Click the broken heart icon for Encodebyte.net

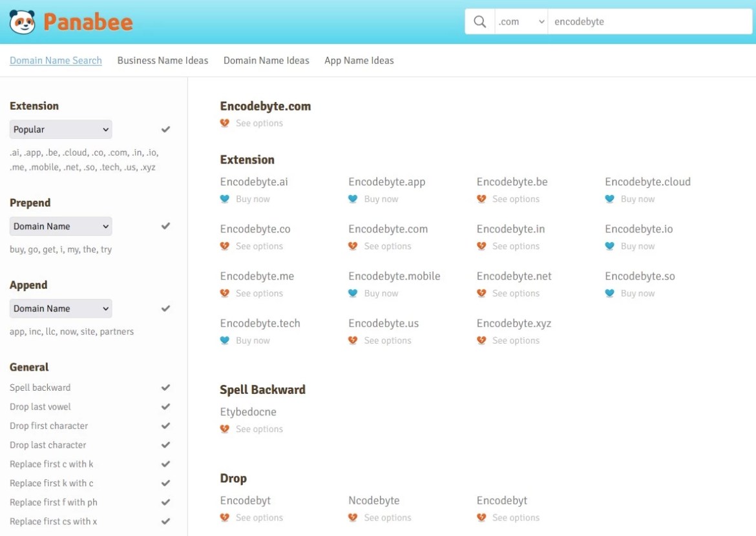pos(481,293)
